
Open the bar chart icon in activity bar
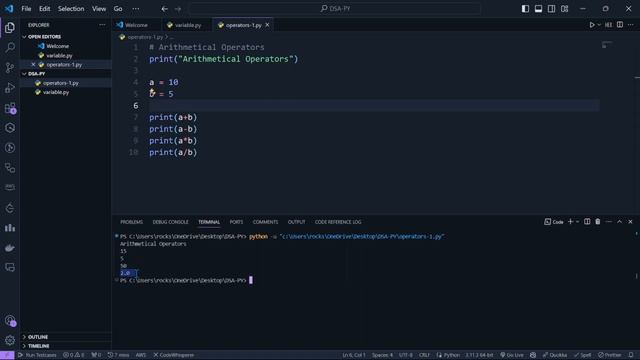pos(10,228)
